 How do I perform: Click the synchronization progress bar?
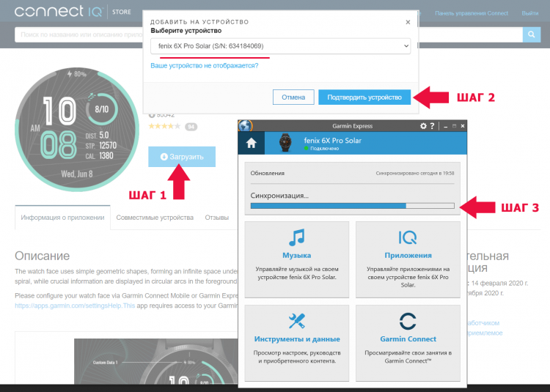click(353, 206)
